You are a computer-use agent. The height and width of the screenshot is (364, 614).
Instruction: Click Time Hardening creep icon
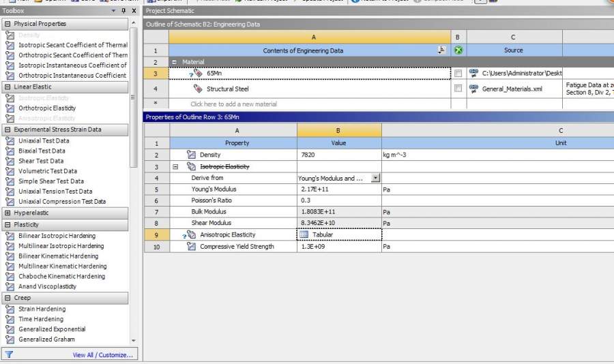10,320
